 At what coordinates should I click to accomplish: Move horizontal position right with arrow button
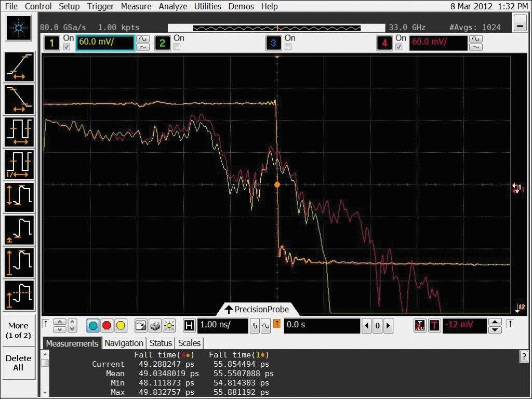388,326
